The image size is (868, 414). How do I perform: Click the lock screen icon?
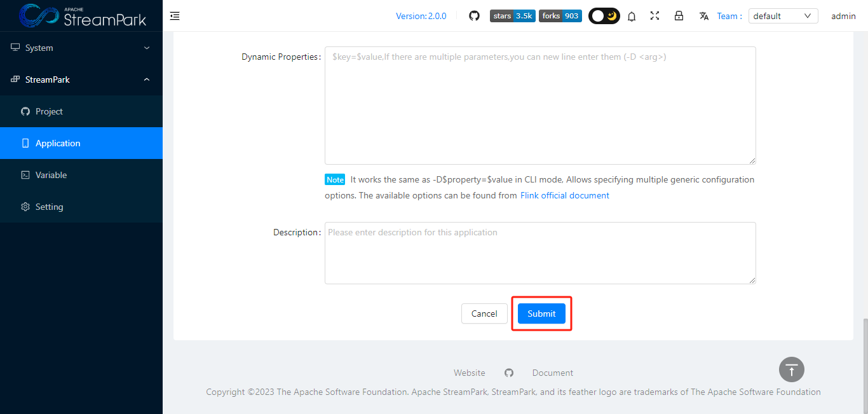[x=679, y=16]
